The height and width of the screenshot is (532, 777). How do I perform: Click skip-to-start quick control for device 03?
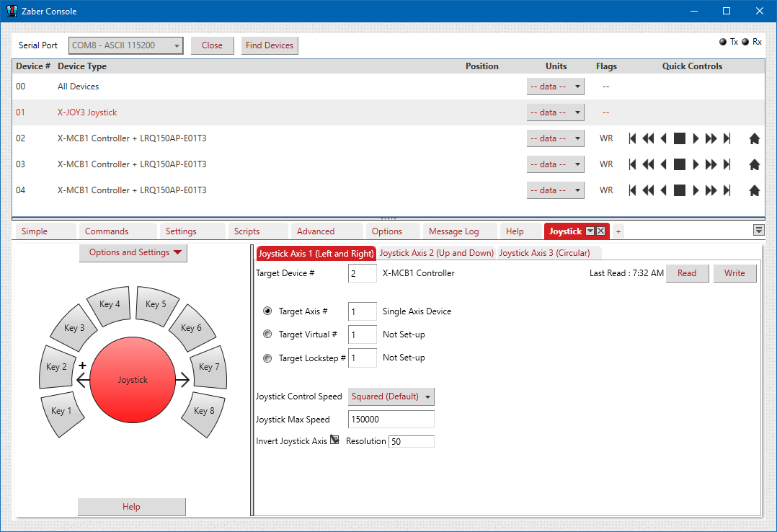pos(632,164)
